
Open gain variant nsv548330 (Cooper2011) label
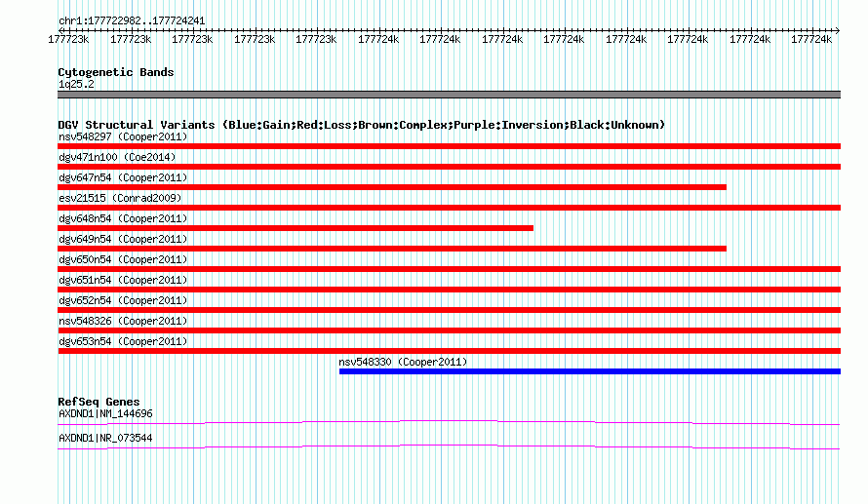pyautogui.click(x=403, y=362)
